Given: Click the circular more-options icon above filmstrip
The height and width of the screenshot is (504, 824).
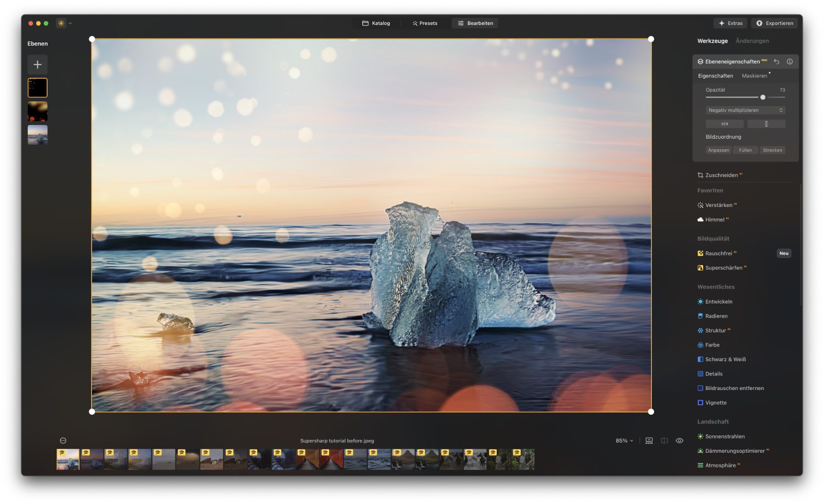Looking at the screenshot, I should pyautogui.click(x=63, y=440).
